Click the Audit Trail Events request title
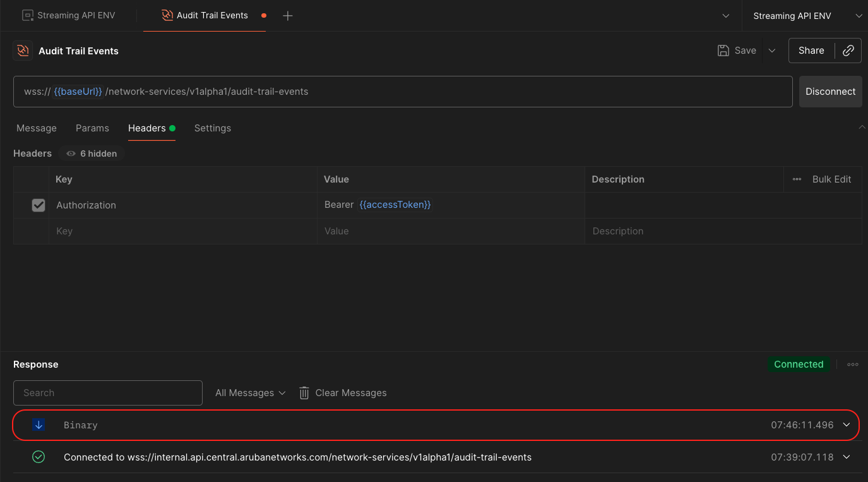Screen dimensions: 868x482 [x=78, y=51]
